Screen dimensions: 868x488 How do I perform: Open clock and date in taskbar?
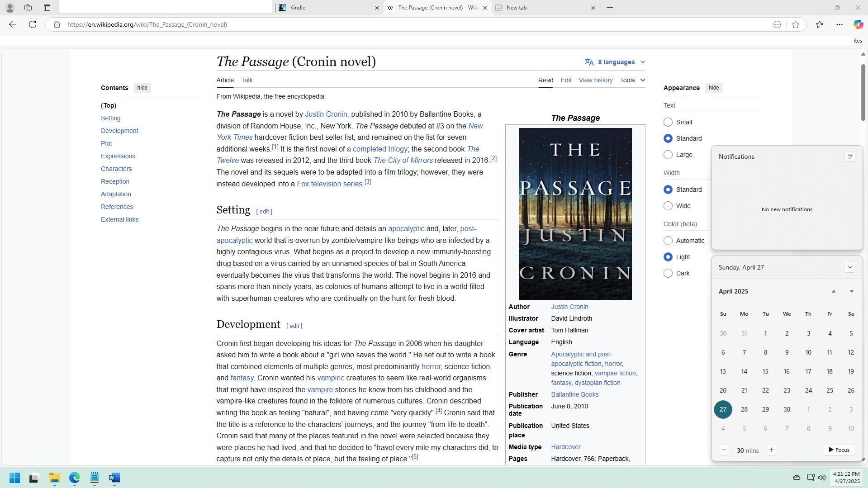click(846, 478)
